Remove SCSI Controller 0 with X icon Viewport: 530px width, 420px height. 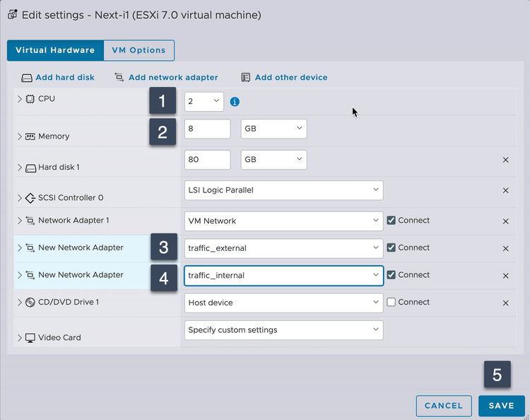click(505, 190)
